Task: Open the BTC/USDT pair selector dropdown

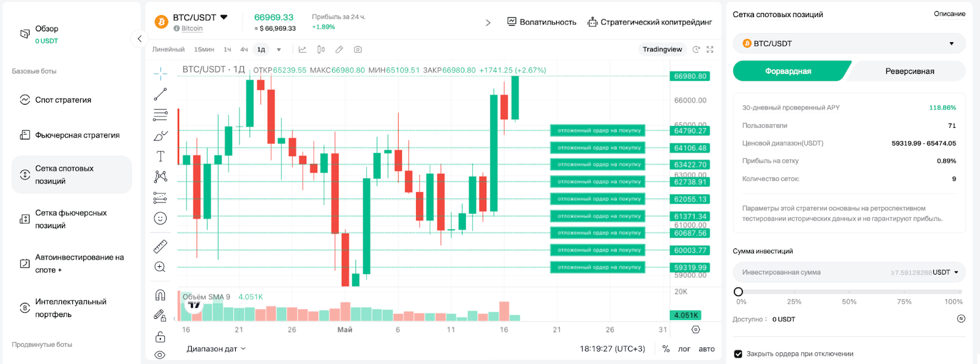Action: pos(200,17)
